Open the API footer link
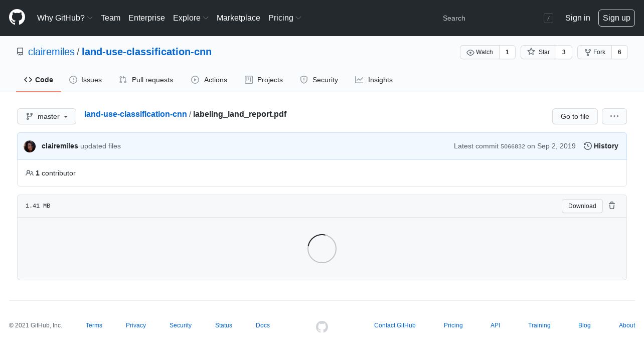 (495, 325)
